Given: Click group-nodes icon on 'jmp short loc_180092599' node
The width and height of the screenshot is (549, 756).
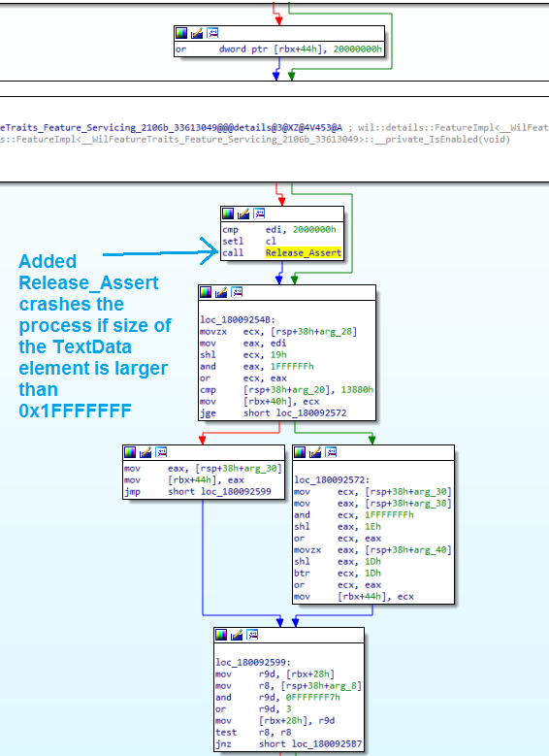Looking at the screenshot, I should (161, 452).
